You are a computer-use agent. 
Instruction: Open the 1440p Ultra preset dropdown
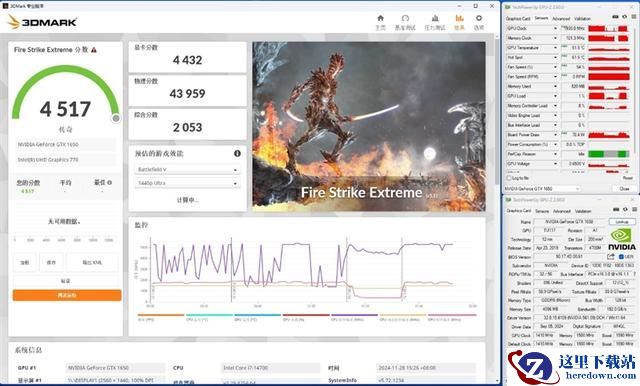click(x=187, y=184)
